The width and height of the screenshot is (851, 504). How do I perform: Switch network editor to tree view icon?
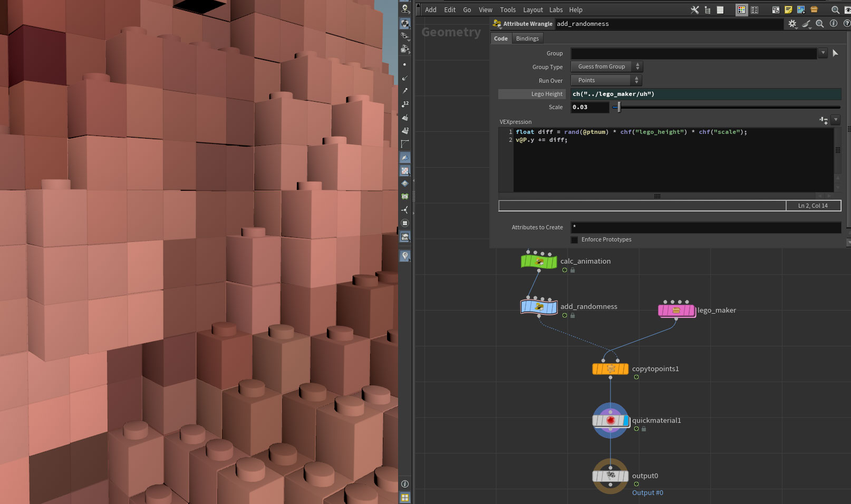pyautogui.click(x=708, y=9)
